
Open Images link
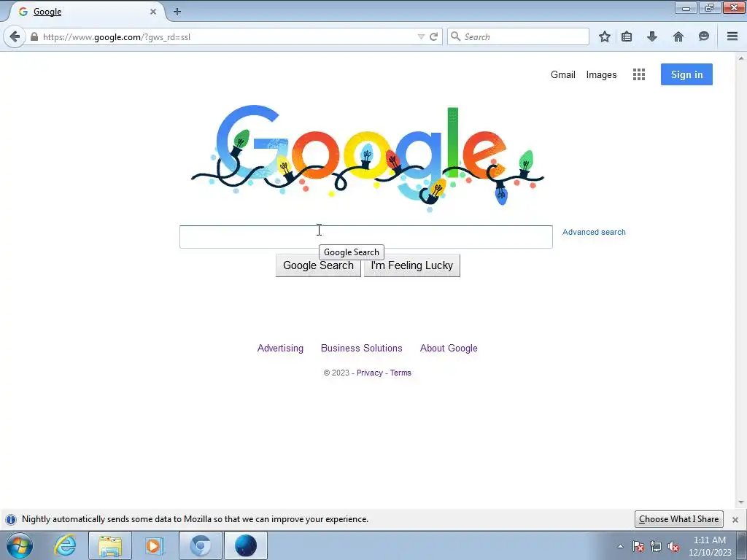click(601, 75)
